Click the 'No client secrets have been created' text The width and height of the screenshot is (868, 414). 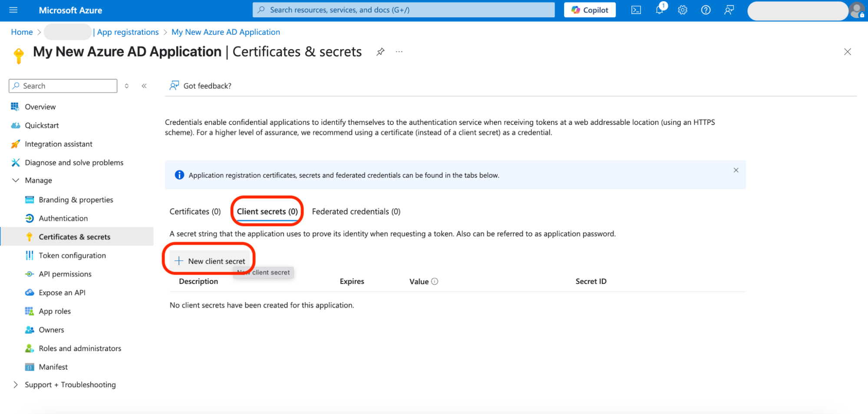point(262,306)
